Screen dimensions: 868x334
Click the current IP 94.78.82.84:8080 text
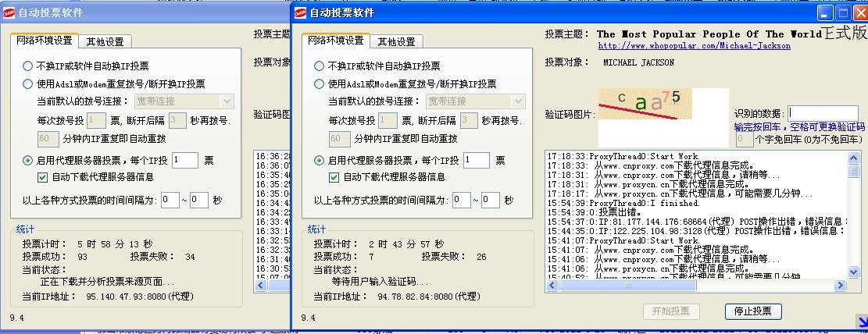429,297
